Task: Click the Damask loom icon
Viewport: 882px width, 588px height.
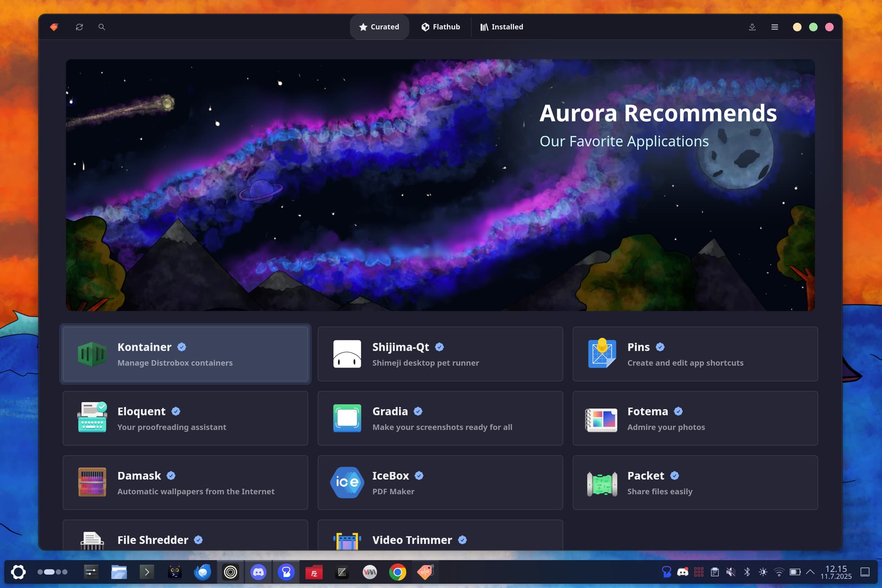Action: pos(92,482)
